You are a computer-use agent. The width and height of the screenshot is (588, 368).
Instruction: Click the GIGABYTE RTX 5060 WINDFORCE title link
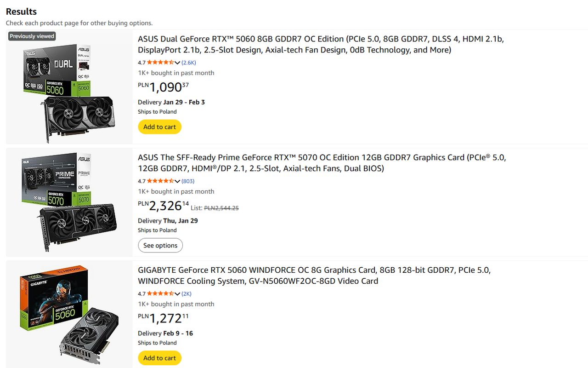(314, 276)
